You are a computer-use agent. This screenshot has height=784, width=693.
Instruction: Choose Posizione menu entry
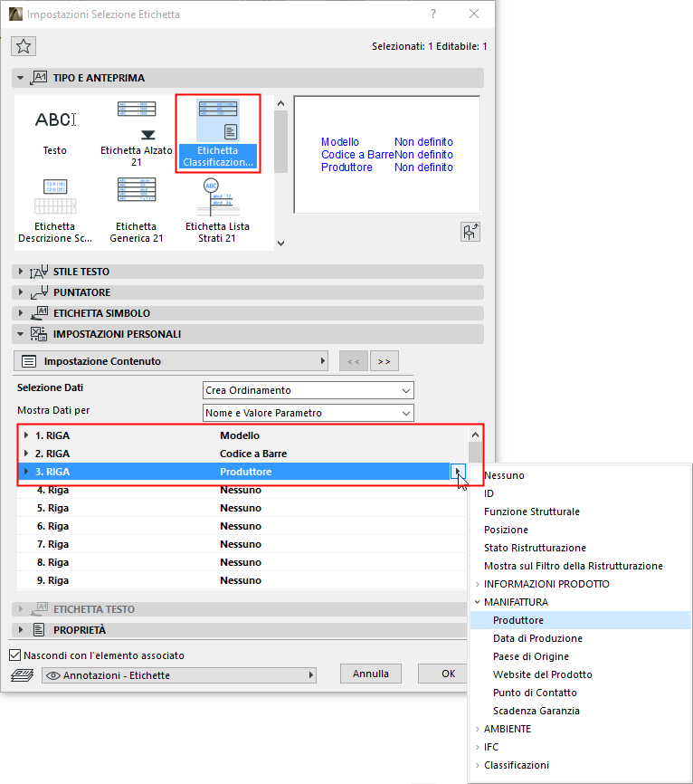580,530
